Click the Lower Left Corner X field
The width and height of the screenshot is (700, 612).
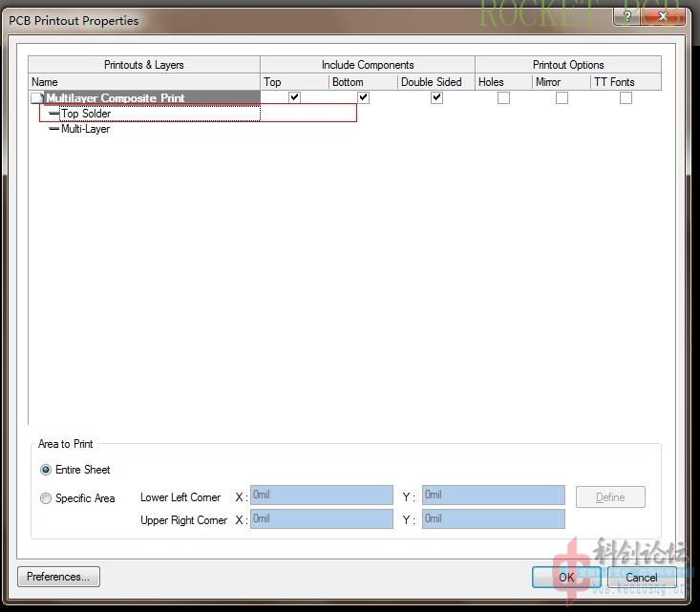(321, 496)
